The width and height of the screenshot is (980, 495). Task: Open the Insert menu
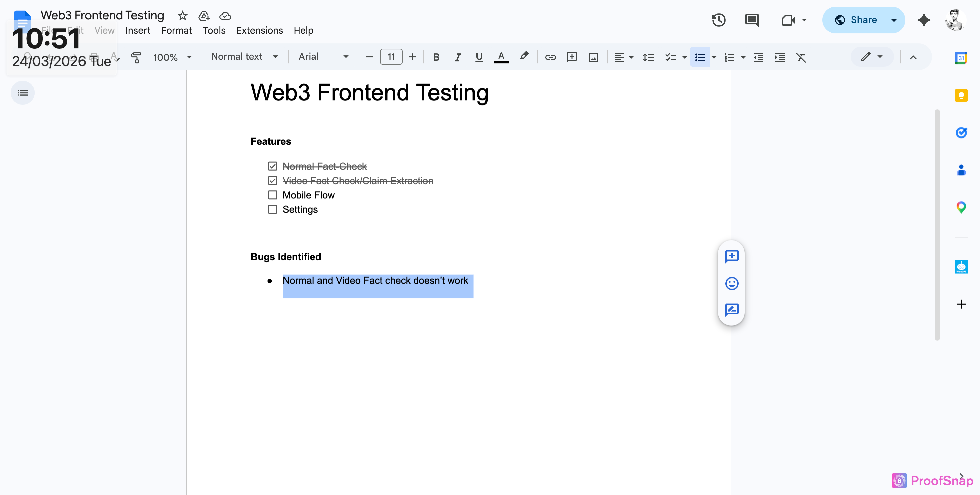(138, 30)
